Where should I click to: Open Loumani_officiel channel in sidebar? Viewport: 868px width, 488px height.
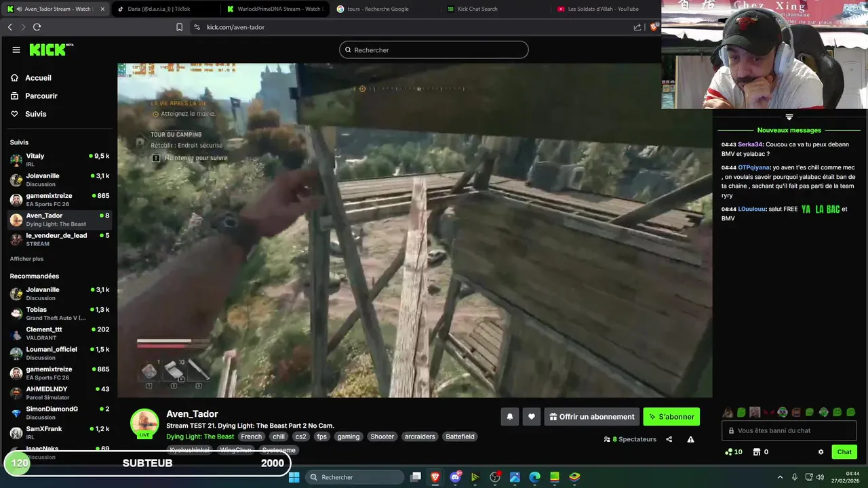60,353
